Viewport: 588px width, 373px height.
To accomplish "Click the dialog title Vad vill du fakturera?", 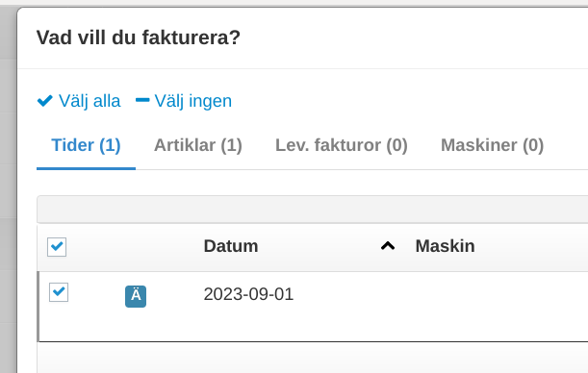I will (x=139, y=37).
